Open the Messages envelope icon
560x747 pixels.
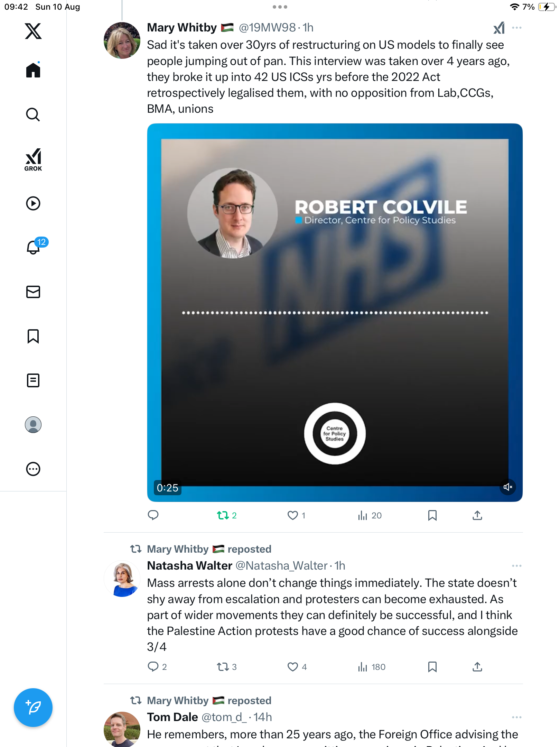(33, 292)
